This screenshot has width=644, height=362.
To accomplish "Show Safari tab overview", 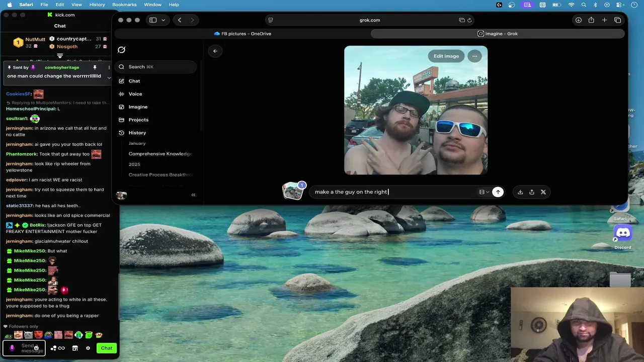I will [617, 20].
